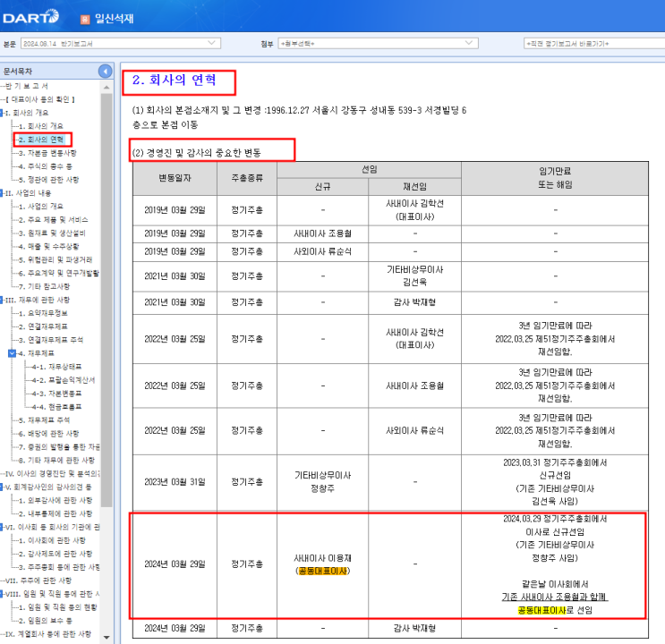
Task: Collapse the 4. 재무제표 tree expander
Action: click(x=13, y=353)
